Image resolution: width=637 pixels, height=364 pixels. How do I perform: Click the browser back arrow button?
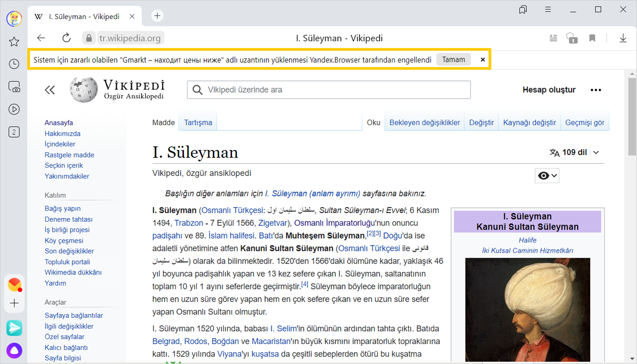(x=41, y=38)
